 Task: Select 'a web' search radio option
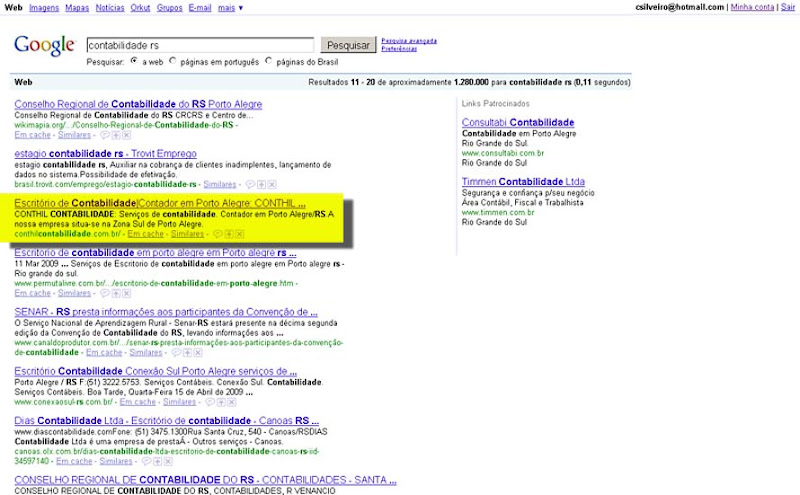click(x=134, y=60)
